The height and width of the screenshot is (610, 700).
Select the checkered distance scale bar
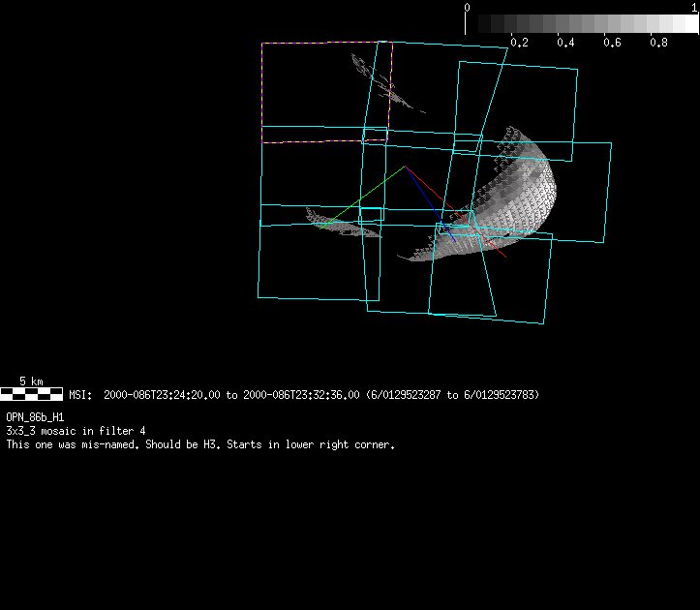click(x=32, y=394)
